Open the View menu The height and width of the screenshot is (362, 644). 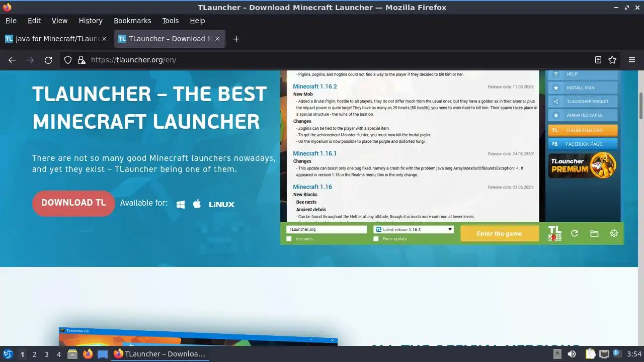pyautogui.click(x=59, y=21)
